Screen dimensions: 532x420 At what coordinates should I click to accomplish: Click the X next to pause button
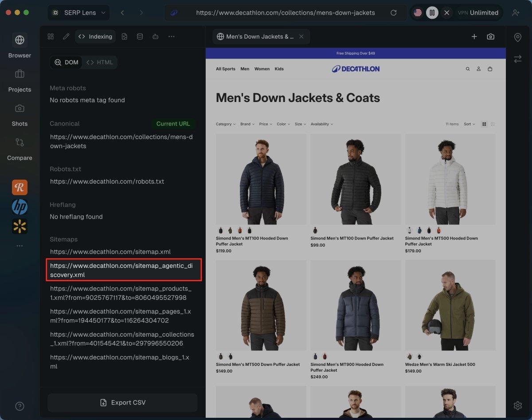click(x=446, y=13)
